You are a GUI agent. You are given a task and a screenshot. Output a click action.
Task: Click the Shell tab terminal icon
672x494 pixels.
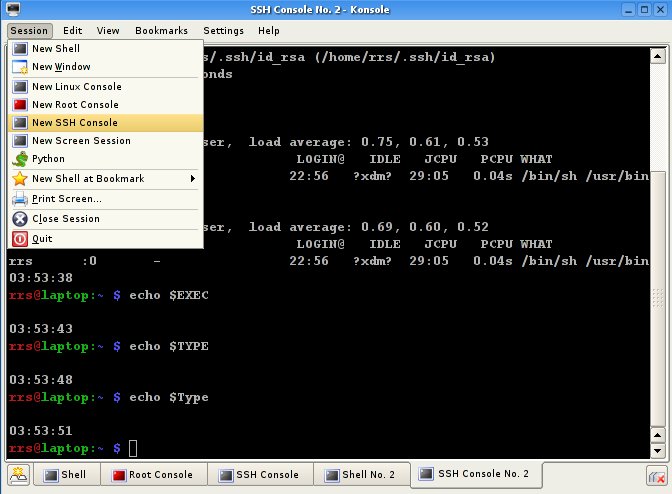coord(51,475)
